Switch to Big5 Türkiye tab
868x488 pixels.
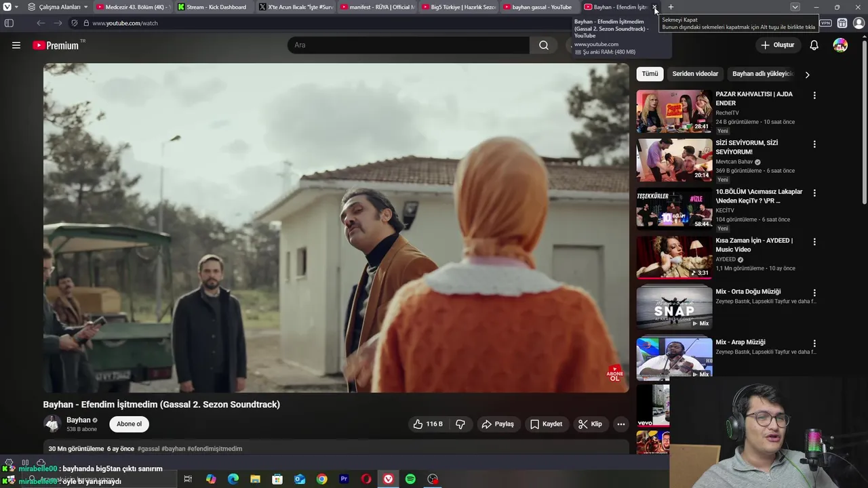coord(457,7)
